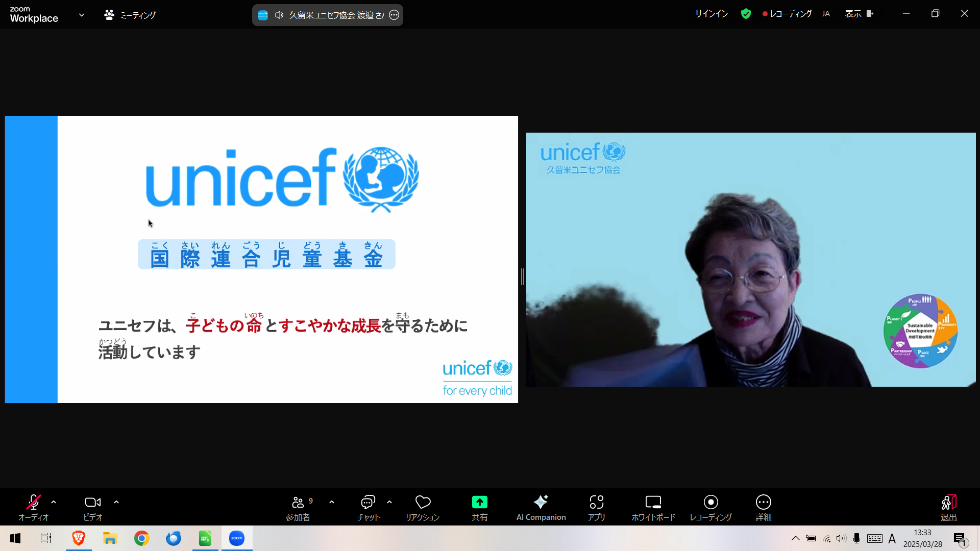
Task: Open Task View on the taskbar
Action: [x=46, y=538]
